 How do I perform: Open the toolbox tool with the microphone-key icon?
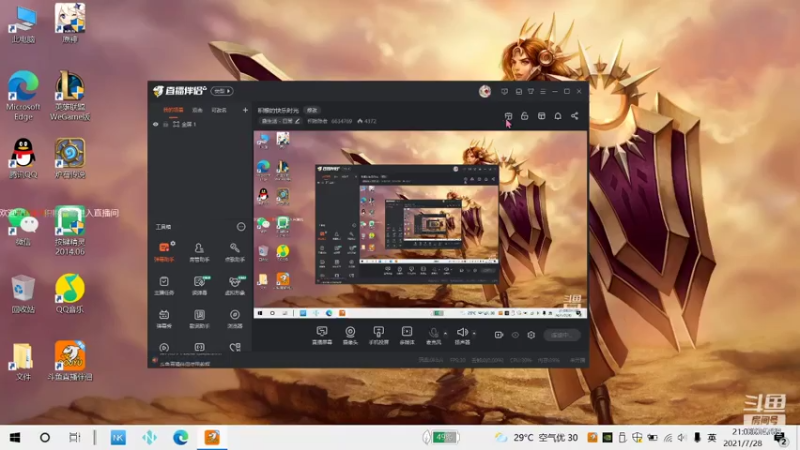click(x=234, y=252)
